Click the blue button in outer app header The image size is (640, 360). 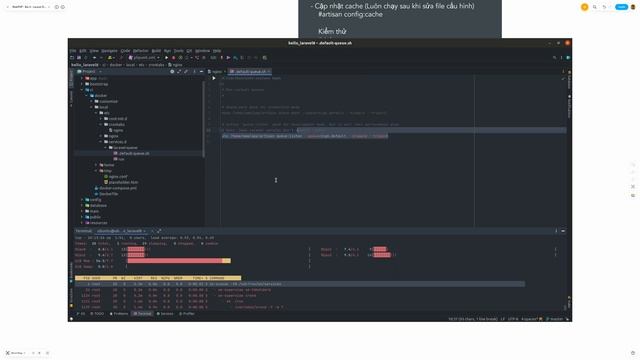click(621, 7)
